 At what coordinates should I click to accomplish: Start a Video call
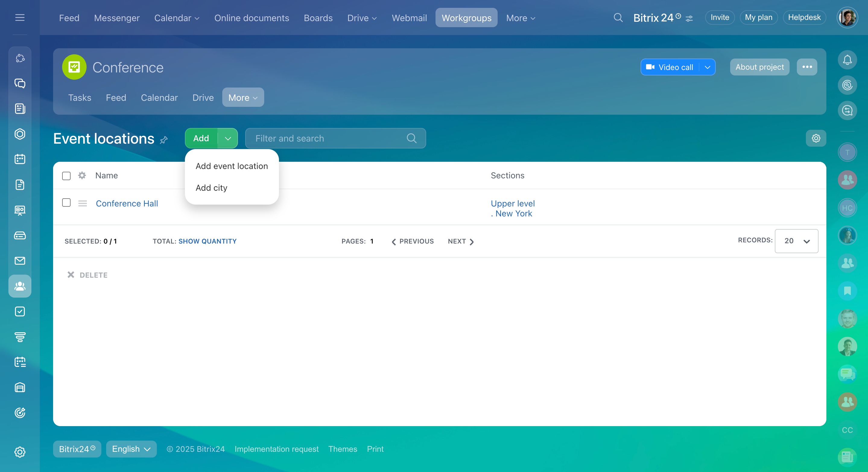coord(670,67)
